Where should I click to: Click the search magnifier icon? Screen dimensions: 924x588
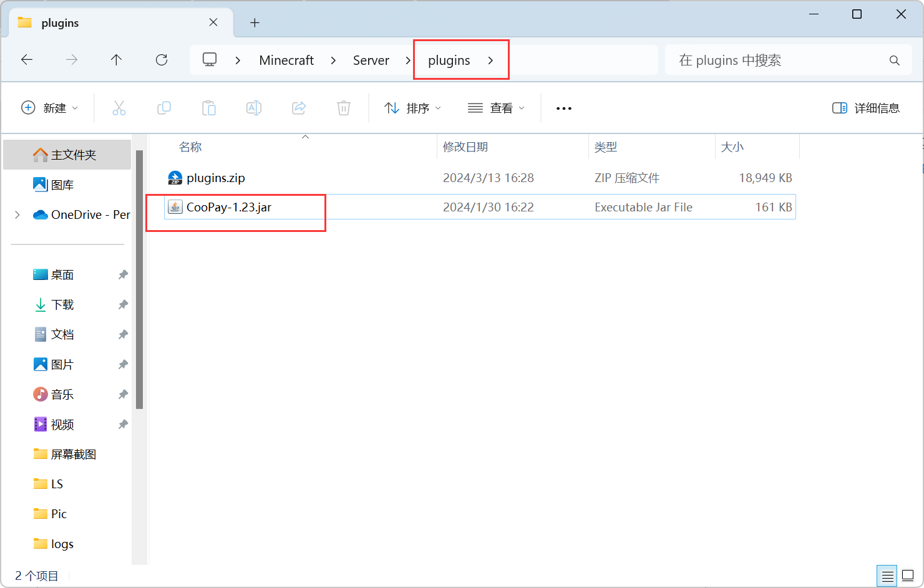tap(895, 60)
